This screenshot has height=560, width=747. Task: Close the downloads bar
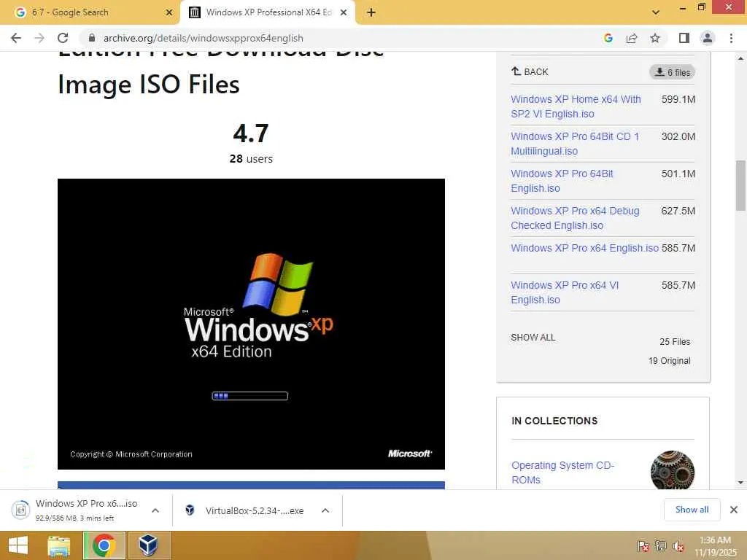coord(734,510)
